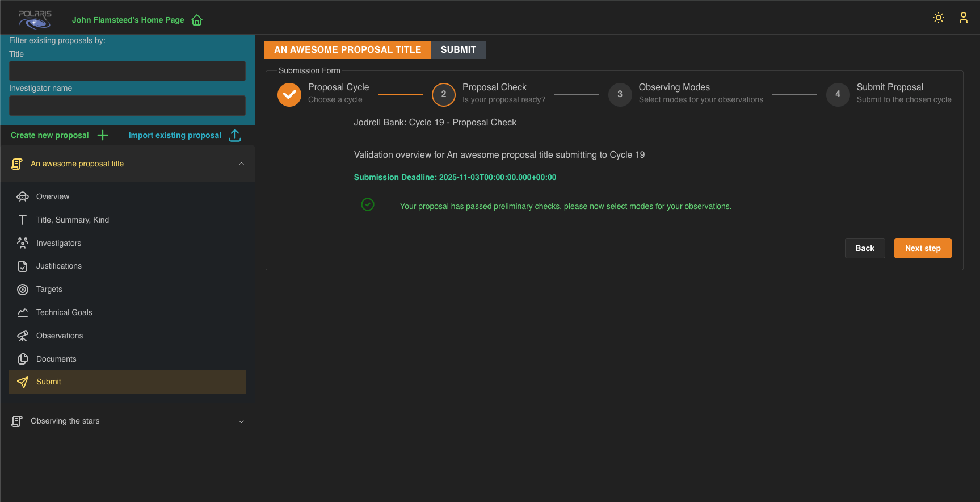Click the plus icon to create proposal

[103, 135]
